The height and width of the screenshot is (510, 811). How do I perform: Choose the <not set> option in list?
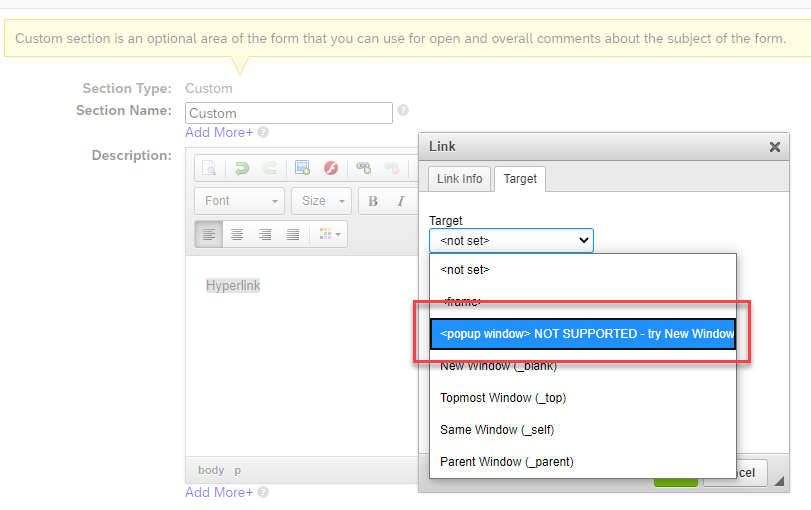[583, 269]
